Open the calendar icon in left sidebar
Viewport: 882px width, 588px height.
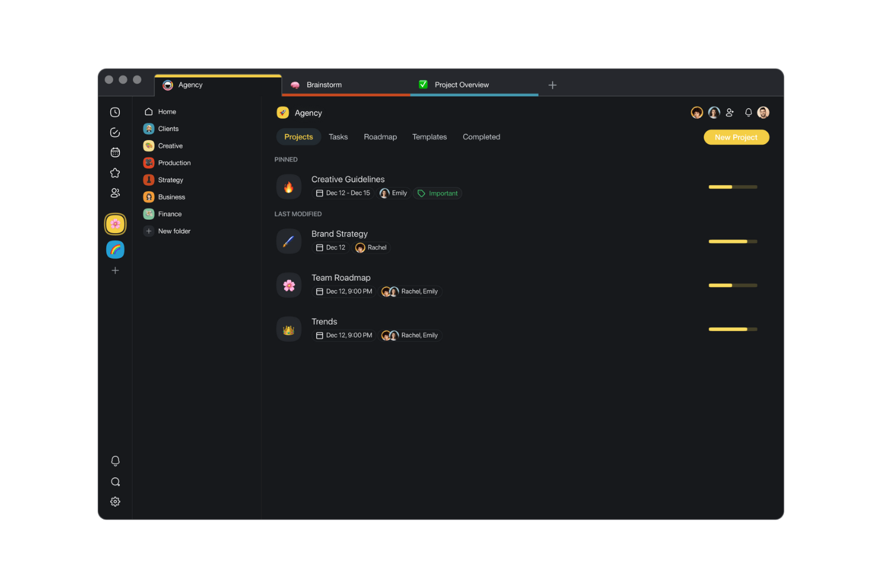(x=115, y=152)
